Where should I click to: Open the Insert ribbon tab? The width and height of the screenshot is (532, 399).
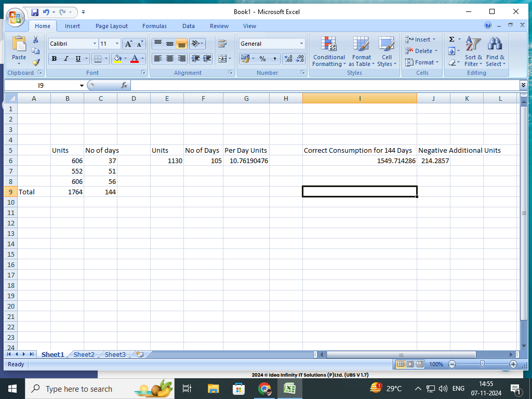[x=72, y=26]
